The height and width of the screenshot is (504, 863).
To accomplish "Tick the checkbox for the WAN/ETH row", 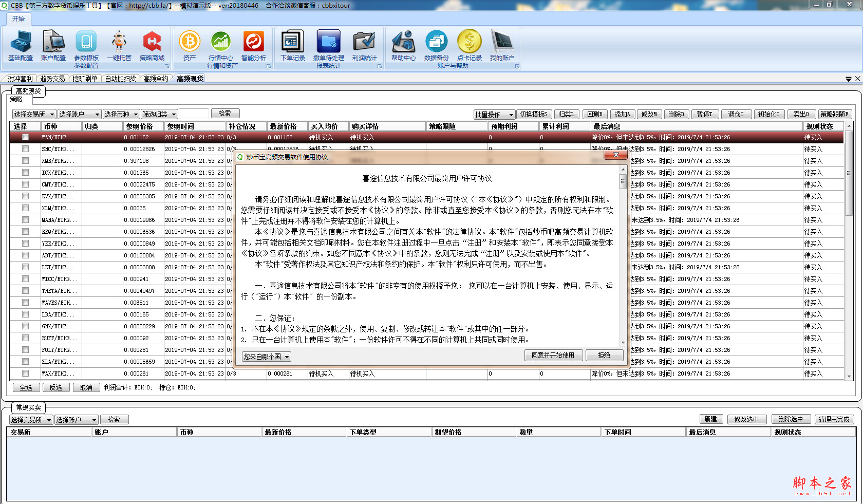I will (x=25, y=137).
